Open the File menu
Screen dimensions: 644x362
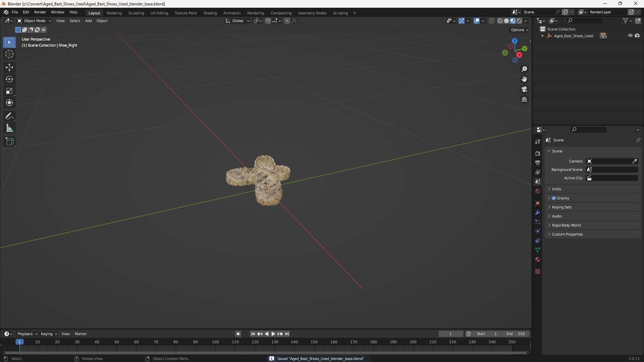15,12
